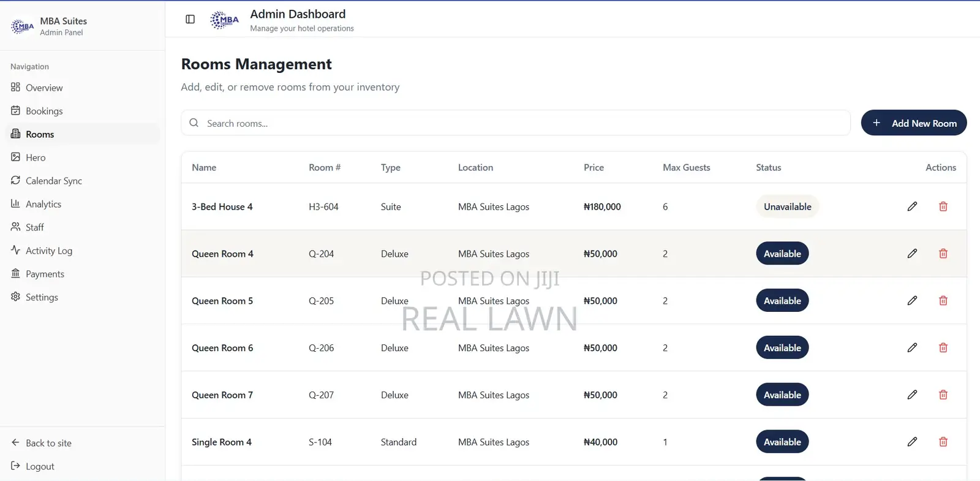Delete Queen Room 4 with trash icon
The height and width of the screenshot is (481, 980).
(x=943, y=254)
